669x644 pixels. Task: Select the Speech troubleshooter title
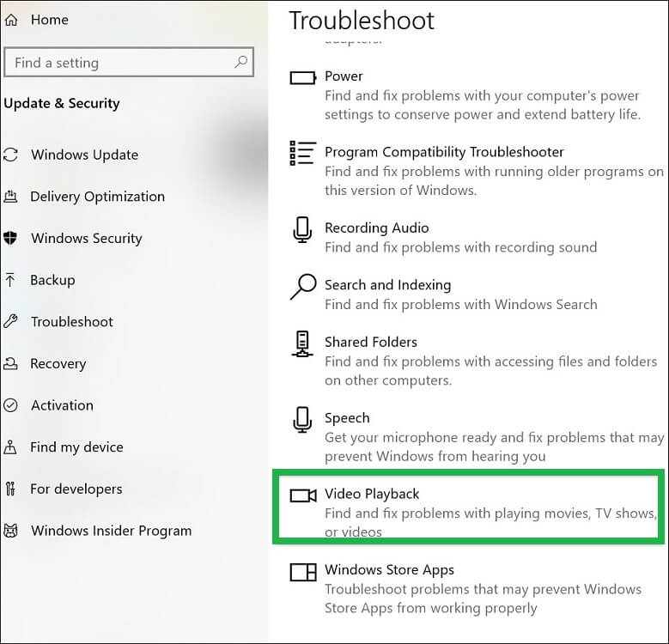[x=347, y=418]
